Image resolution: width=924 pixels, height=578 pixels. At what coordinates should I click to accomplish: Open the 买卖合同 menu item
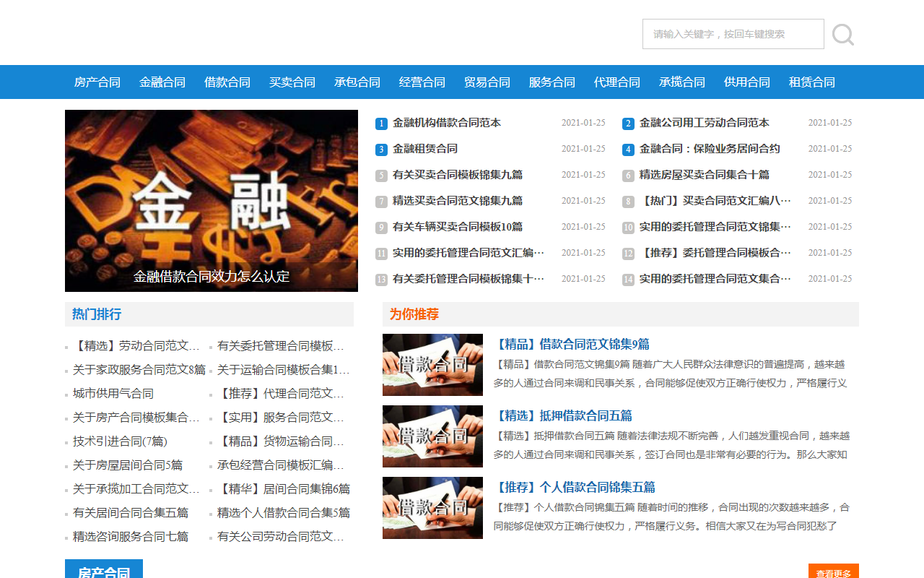[292, 82]
